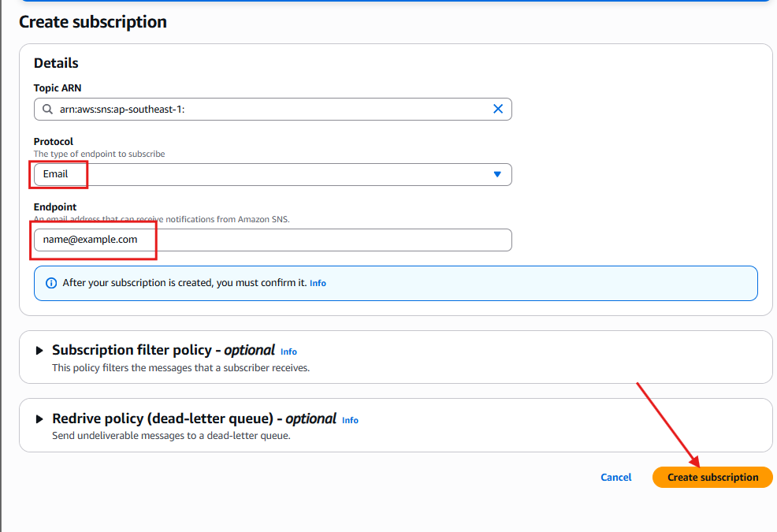Open the Protocol dropdown arrow

(497, 174)
